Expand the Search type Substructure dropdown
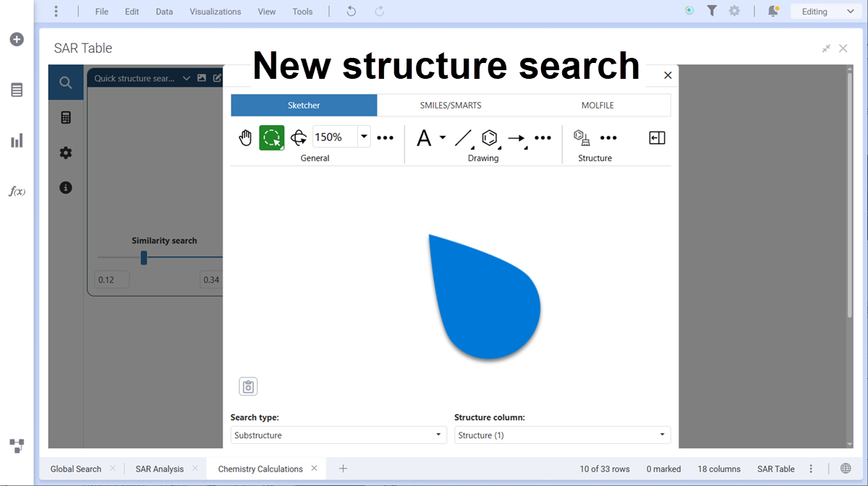This screenshot has height=486, width=868. (x=338, y=435)
